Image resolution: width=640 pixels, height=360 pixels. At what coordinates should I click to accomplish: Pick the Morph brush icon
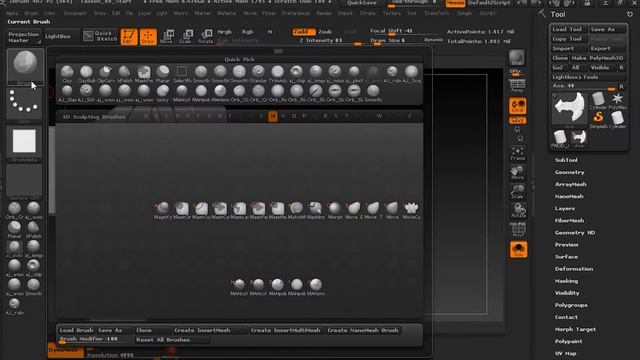coord(335,209)
